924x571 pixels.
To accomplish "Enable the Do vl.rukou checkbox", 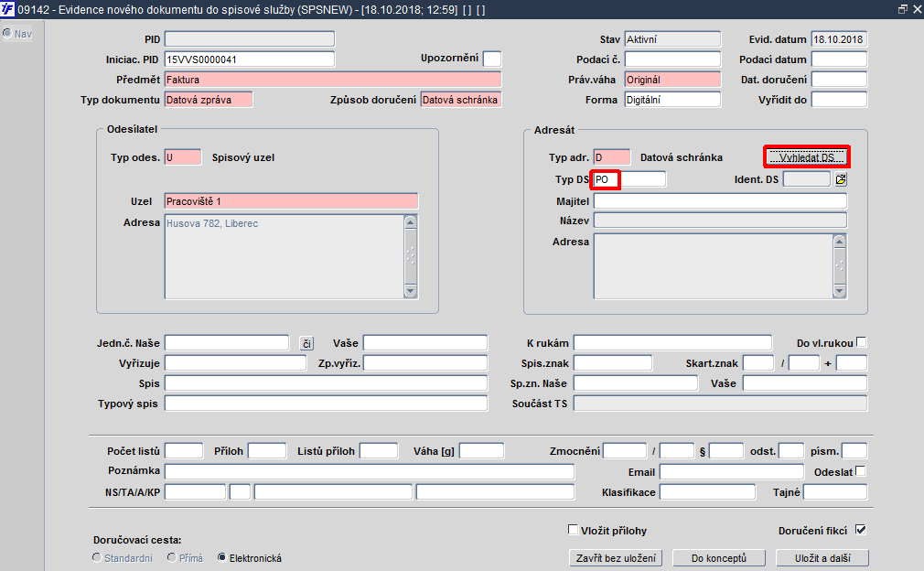I will [861, 341].
